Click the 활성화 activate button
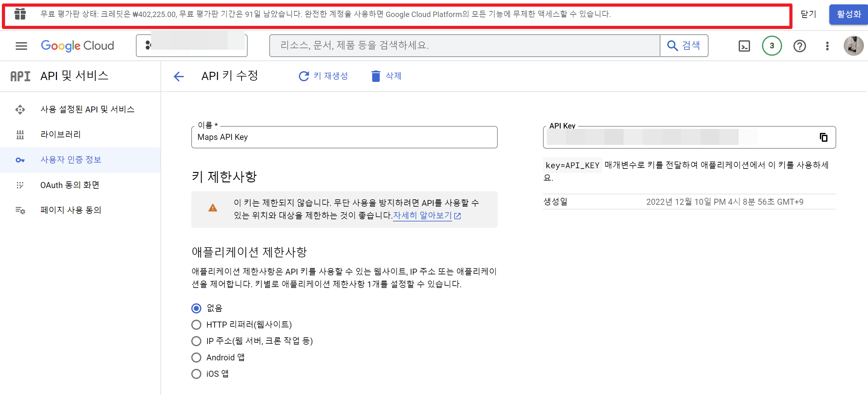Image resolution: width=868 pixels, height=395 pixels. (848, 14)
